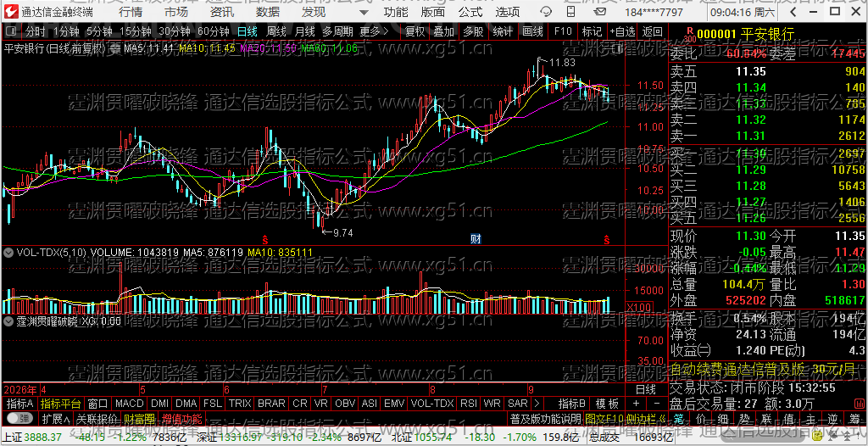Add stock using +自选
Image resolution: width=868 pixels, height=446 pixels.
[x=622, y=31]
